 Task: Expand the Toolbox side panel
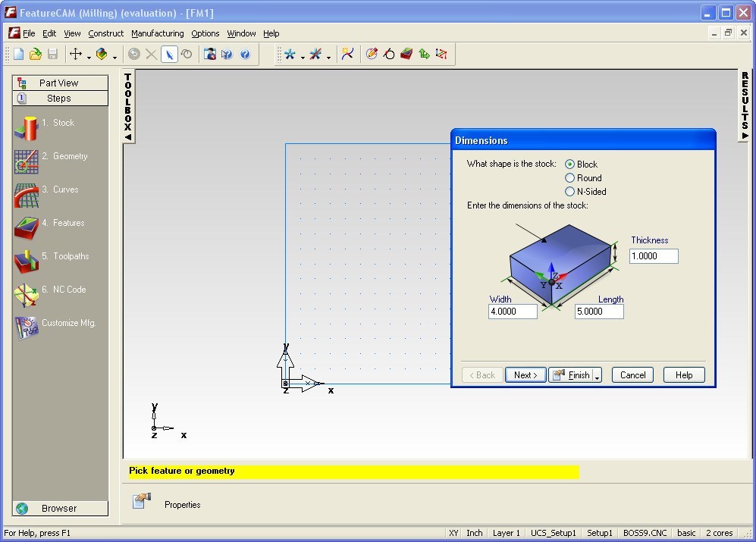pyautogui.click(x=128, y=107)
